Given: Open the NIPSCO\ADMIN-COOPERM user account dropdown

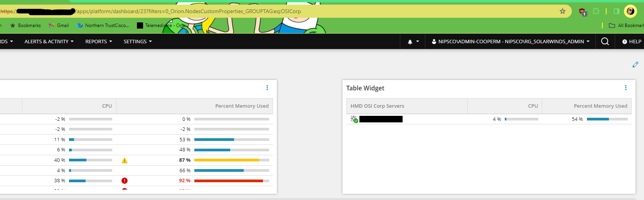Looking at the screenshot, I should tap(511, 41).
